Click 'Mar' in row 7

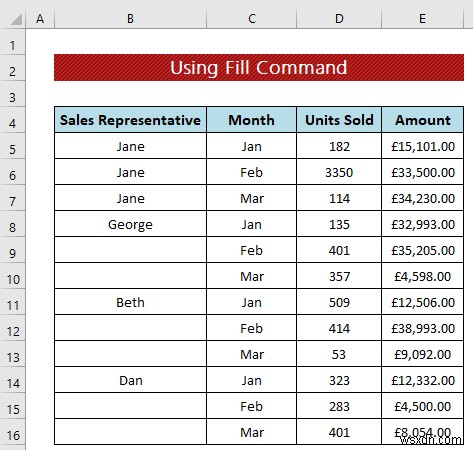coord(252,198)
